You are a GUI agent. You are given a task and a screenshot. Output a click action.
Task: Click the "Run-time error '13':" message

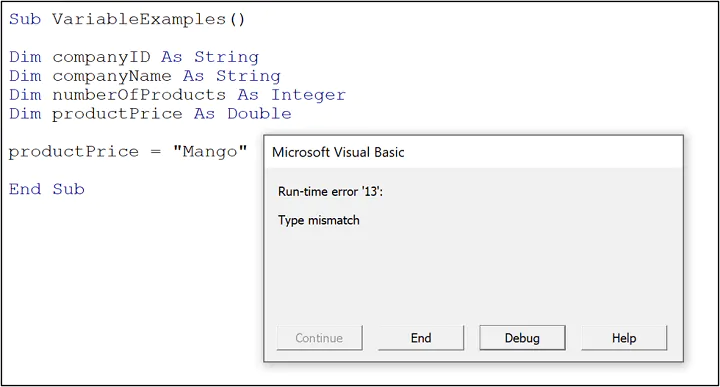pos(330,191)
